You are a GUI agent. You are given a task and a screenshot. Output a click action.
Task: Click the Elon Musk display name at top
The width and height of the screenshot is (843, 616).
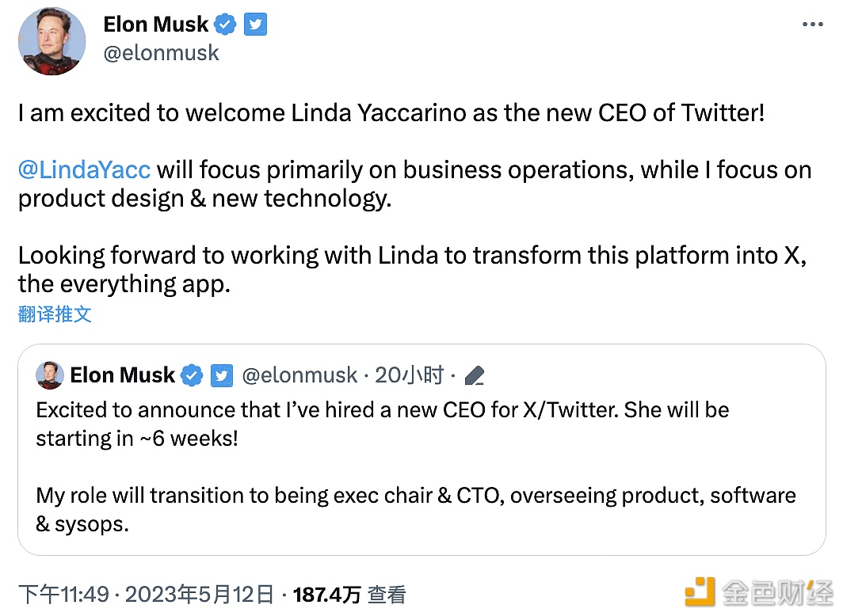click(x=156, y=25)
